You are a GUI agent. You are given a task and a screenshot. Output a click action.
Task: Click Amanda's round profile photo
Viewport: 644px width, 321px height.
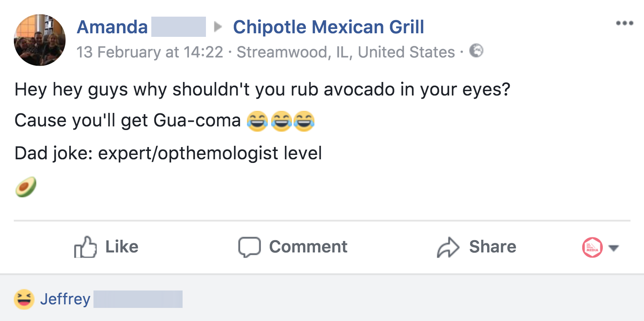pyautogui.click(x=40, y=40)
